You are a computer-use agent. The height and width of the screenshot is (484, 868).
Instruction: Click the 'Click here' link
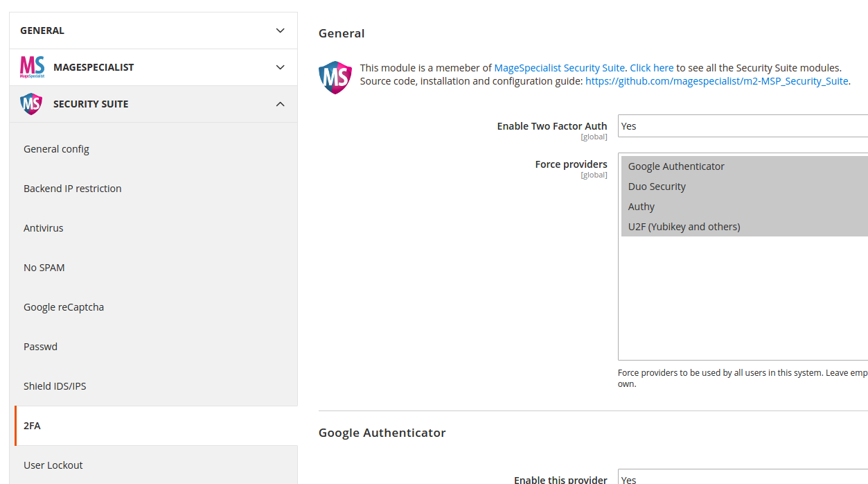[651, 68]
